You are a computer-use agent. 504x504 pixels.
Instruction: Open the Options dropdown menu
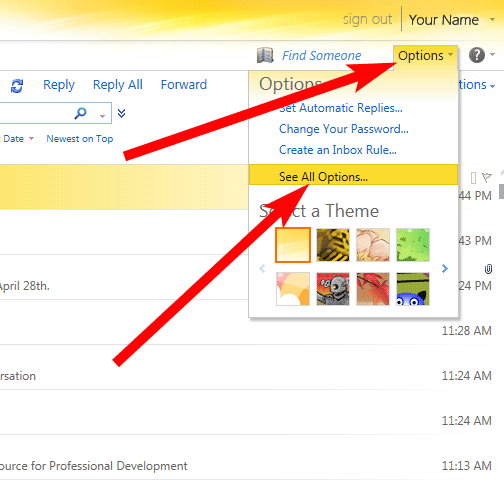(x=425, y=56)
